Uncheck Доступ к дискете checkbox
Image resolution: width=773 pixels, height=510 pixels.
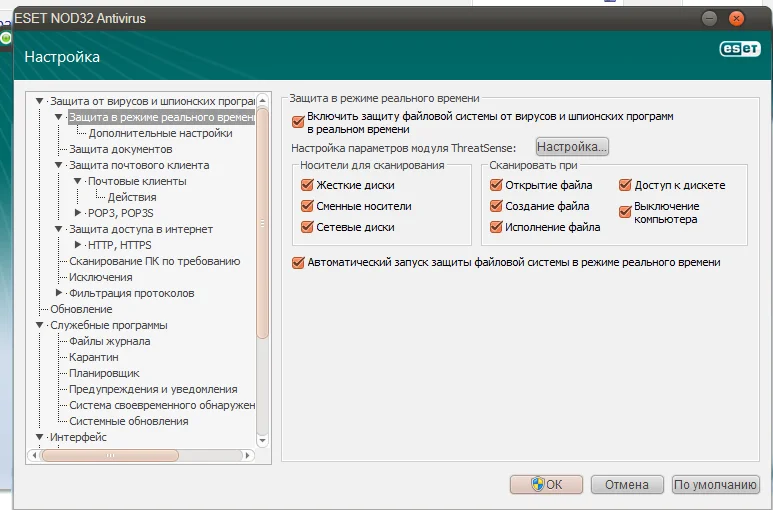(625, 185)
